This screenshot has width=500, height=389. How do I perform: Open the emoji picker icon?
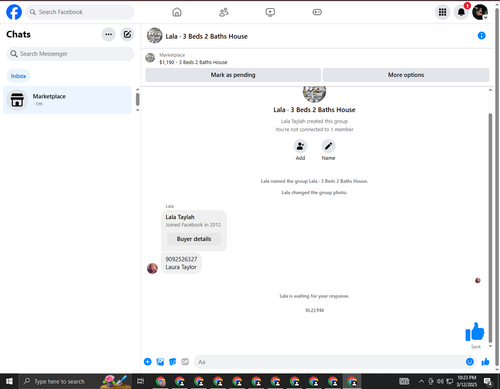470,362
